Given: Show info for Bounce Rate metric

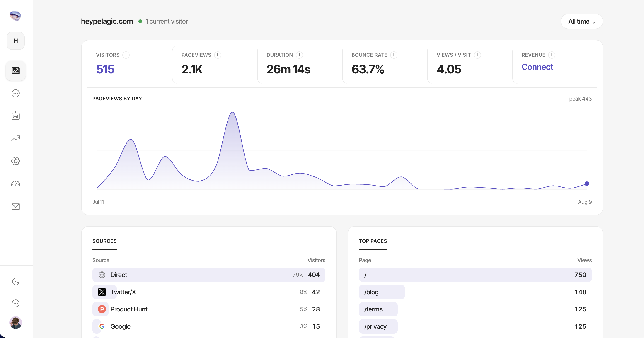Looking at the screenshot, I should click(394, 55).
